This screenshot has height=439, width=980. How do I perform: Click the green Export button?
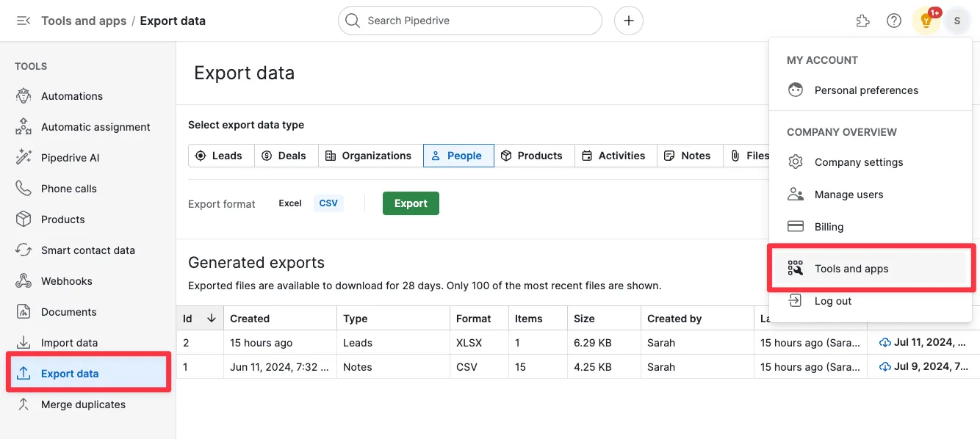tap(411, 203)
